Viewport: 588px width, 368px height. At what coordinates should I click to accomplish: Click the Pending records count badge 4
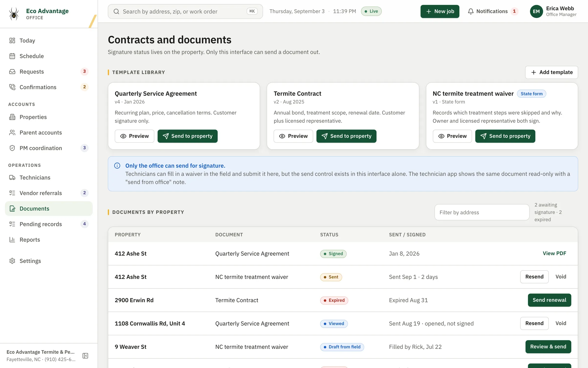click(84, 224)
